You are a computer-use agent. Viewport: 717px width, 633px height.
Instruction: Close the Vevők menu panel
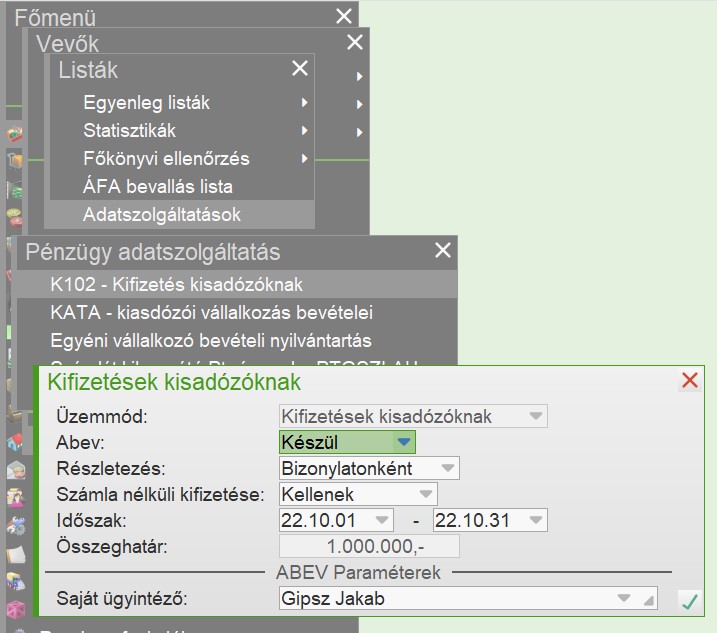355,42
